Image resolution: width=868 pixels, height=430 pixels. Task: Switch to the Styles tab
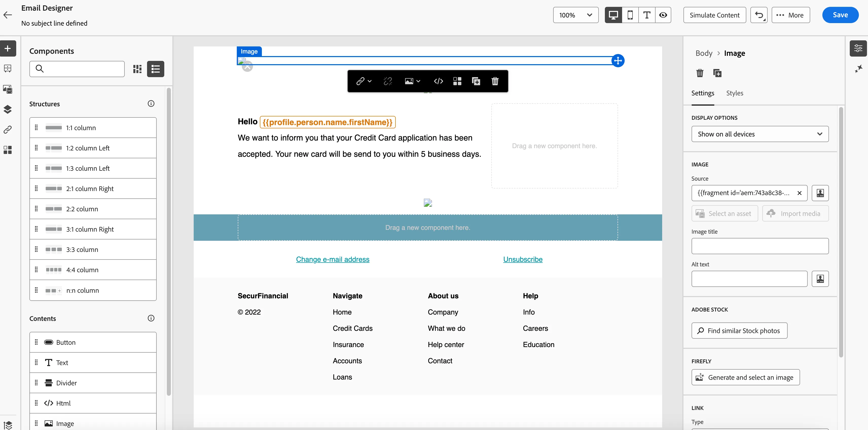(735, 93)
